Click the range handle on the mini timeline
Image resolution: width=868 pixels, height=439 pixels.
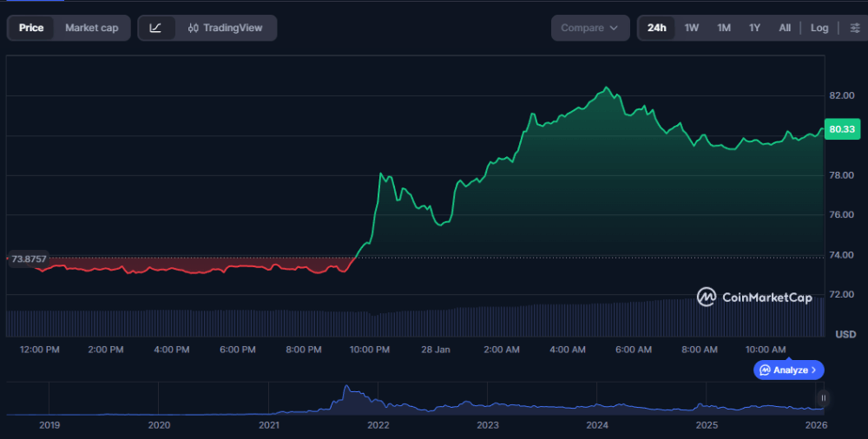[823, 398]
